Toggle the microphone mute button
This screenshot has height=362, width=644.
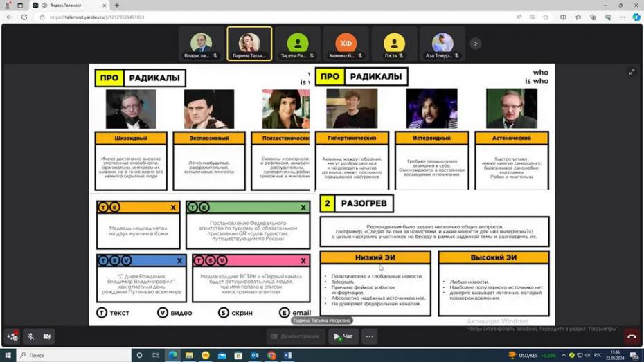pos(30,336)
